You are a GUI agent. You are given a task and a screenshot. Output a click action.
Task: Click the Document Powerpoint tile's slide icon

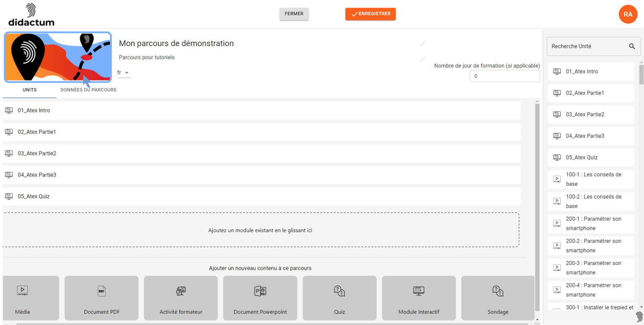pos(260,291)
